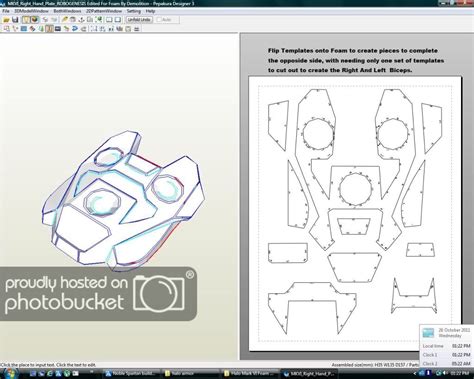Expand hidden system tray icons arrow

(x=415, y=374)
